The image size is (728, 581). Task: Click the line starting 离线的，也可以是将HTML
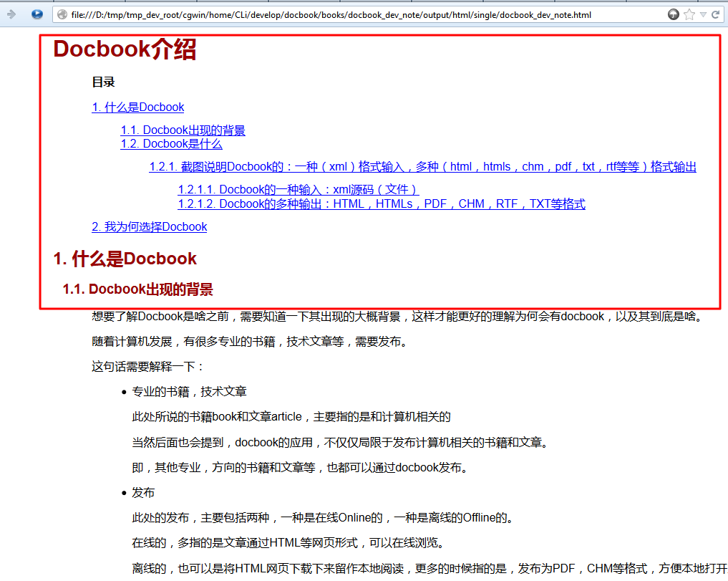429,568
